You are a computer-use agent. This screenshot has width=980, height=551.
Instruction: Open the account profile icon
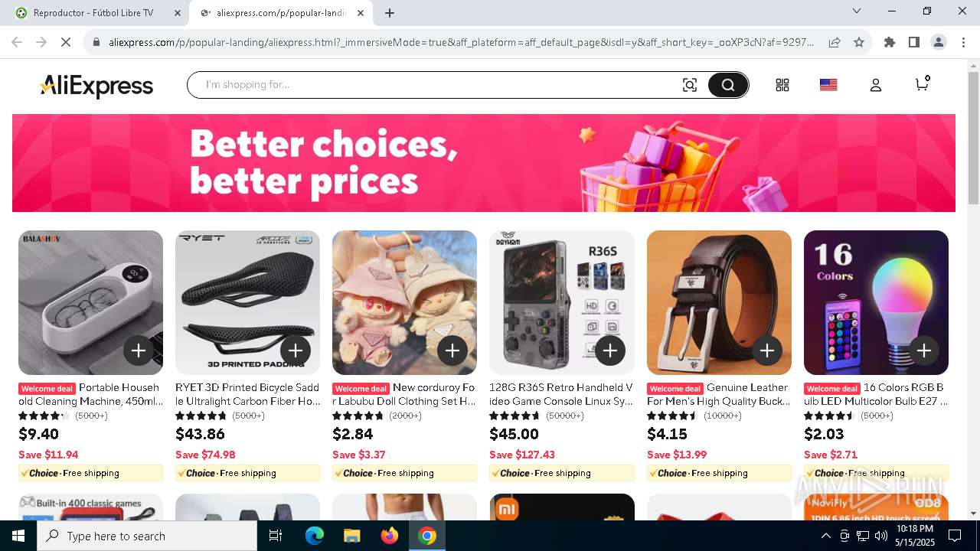coord(875,85)
